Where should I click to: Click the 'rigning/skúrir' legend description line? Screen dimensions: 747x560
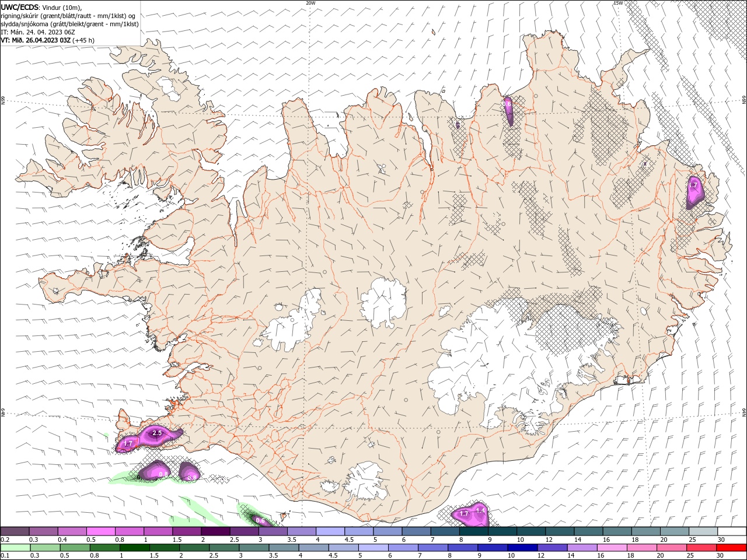[68, 16]
